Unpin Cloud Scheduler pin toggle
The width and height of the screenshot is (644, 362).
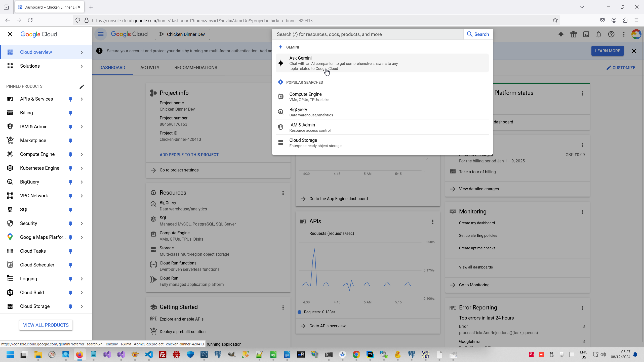[x=70, y=265]
